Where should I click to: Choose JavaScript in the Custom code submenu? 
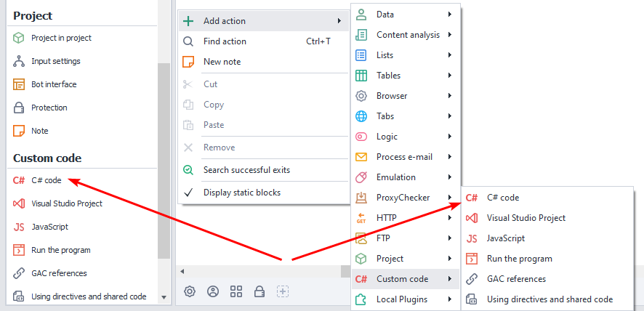tap(505, 238)
